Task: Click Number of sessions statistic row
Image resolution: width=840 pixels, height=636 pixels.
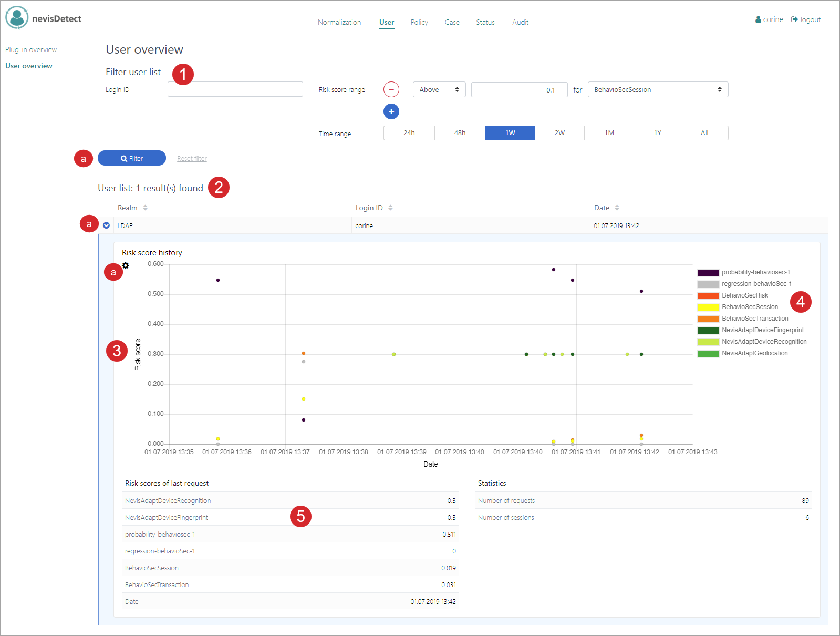Action: (644, 517)
